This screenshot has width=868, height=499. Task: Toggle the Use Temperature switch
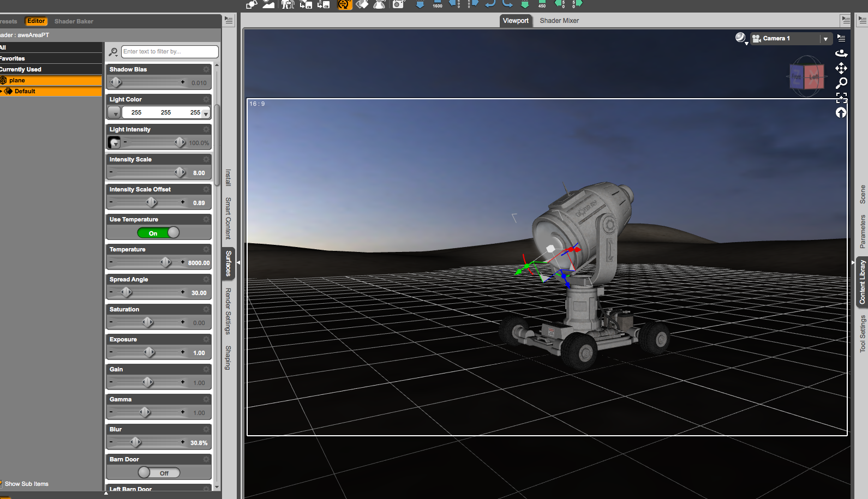pos(158,233)
